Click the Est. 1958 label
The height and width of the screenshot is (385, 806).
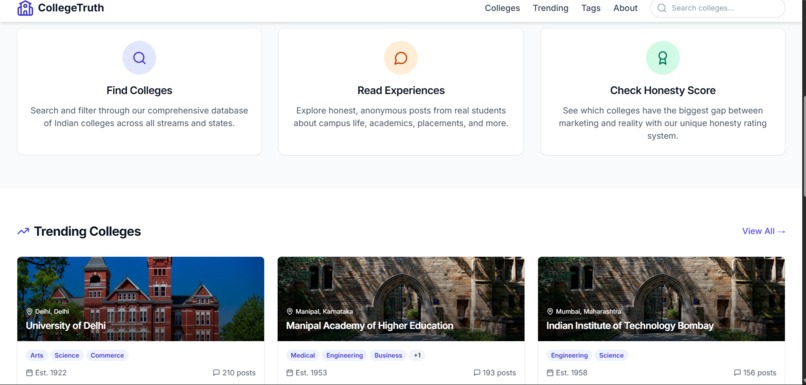pos(572,373)
